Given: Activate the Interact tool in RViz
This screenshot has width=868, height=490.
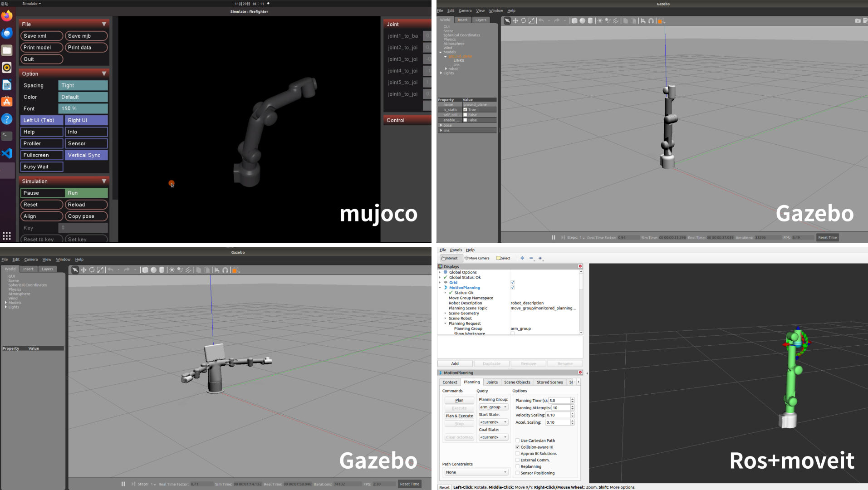Looking at the screenshot, I should tap(450, 258).
